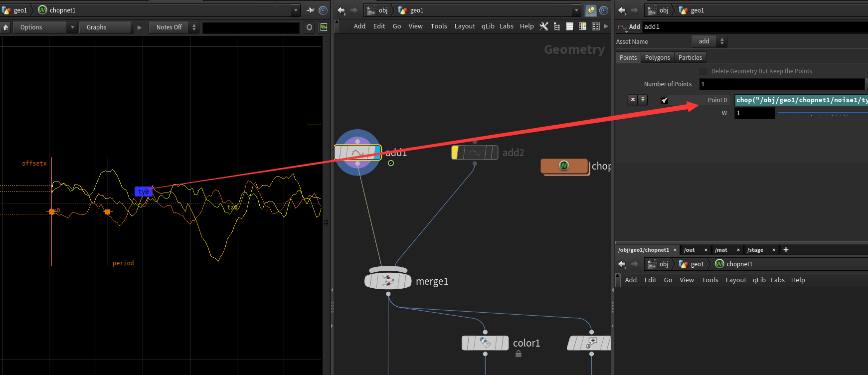
Task: Toggle the list view icon
Action: click(x=569, y=26)
